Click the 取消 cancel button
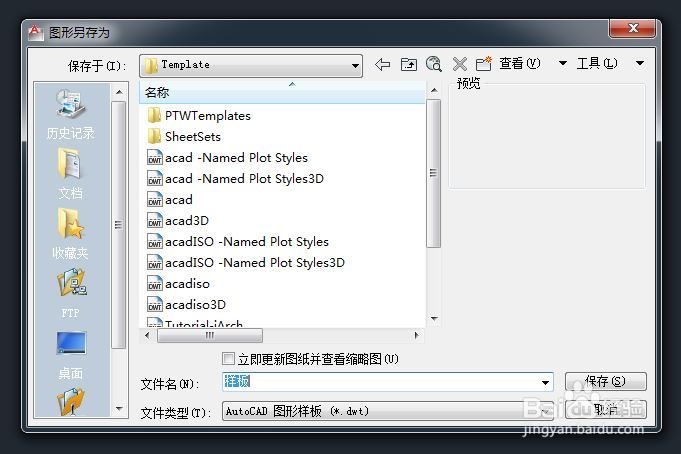681x454 pixels. tap(605, 410)
